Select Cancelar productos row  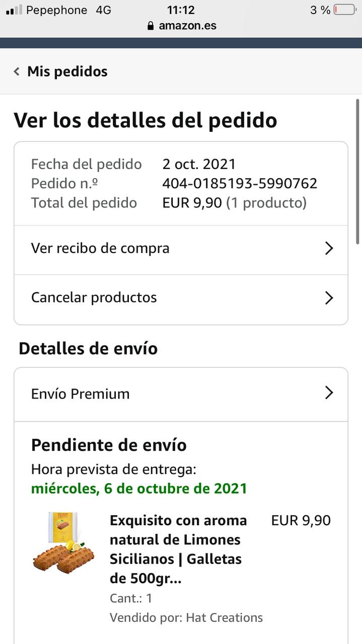point(181,299)
